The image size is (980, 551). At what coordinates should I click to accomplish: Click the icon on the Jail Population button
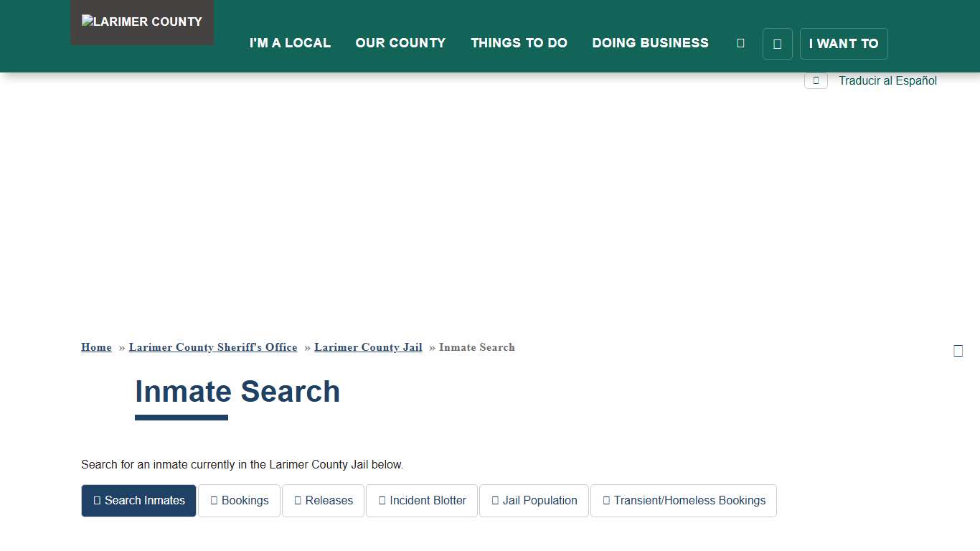click(x=495, y=500)
